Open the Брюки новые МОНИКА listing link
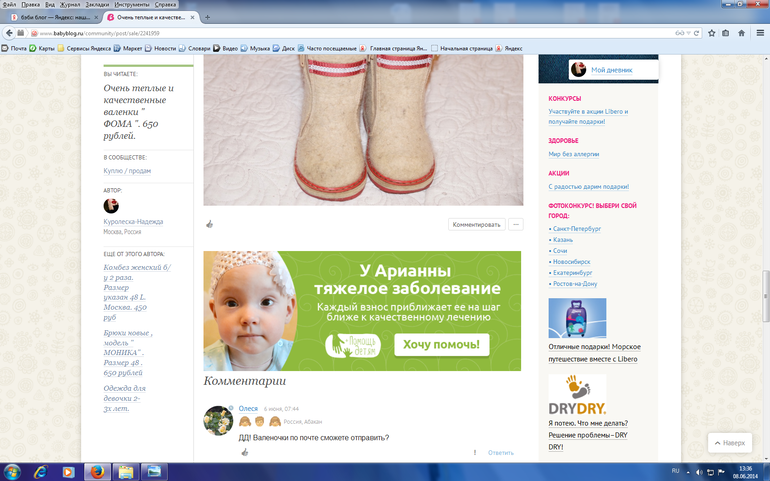Viewport: 770px width, 481px height. click(x=128, y=353)
